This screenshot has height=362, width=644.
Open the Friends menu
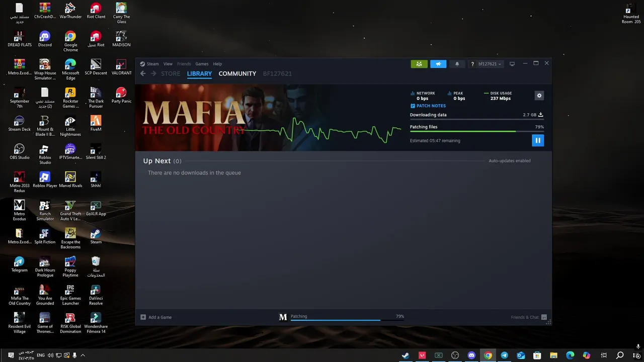pos(184,64)
